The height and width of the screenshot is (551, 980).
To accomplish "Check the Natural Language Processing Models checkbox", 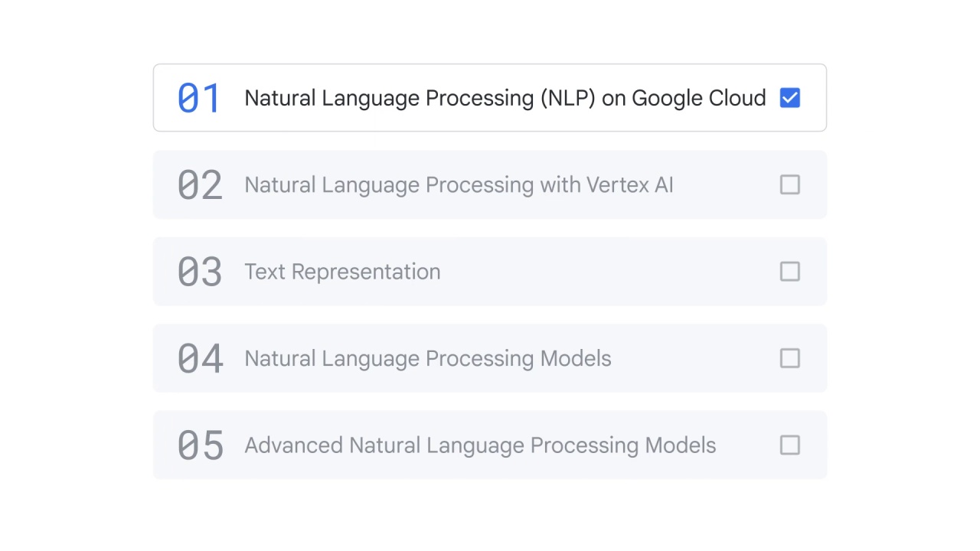I will pyautogui.click(x=789, y=358).
